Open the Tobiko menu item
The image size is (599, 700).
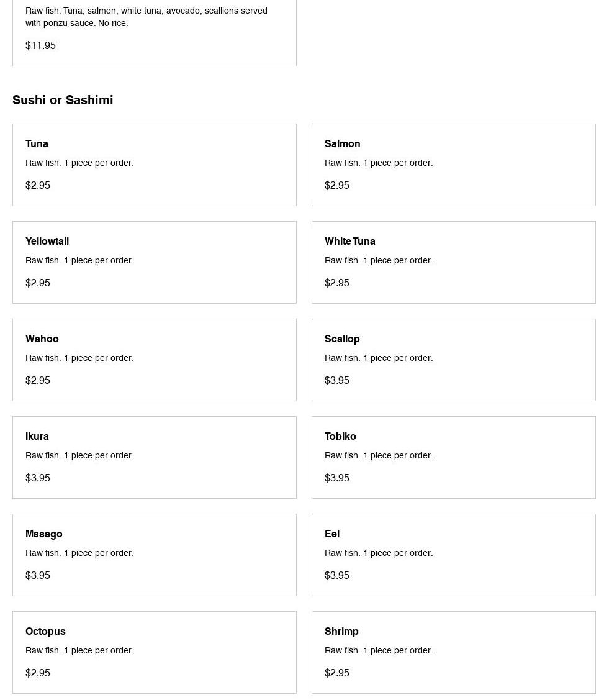(x=453, y=457)
